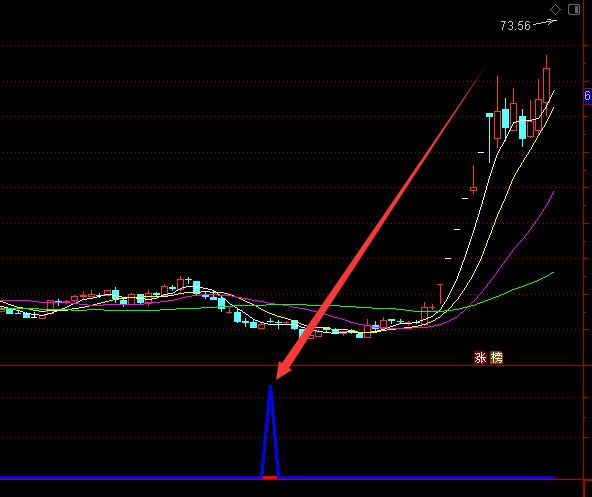This screenshot has width=592, height=497.
Task: Click the red divider above the indicator panel
Action: point(291,365)
